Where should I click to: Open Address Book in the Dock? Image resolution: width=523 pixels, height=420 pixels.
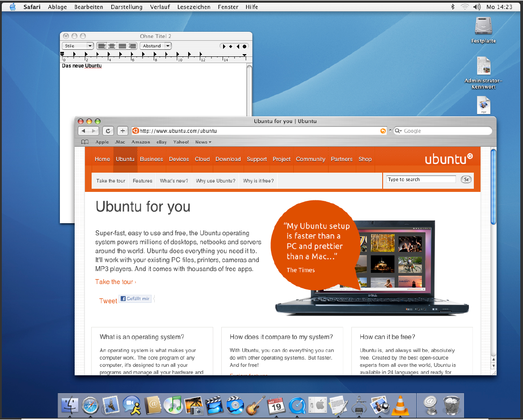click(x=153, y=405)
